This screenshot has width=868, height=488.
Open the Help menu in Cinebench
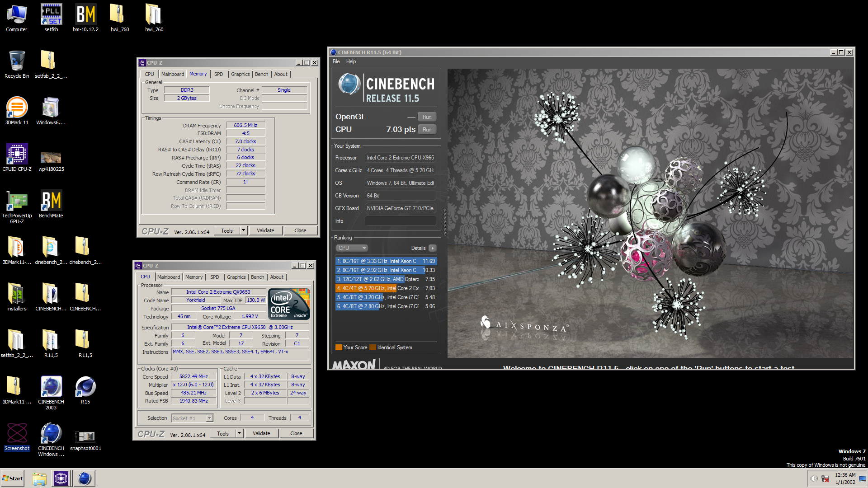click(x=351, y=61)
